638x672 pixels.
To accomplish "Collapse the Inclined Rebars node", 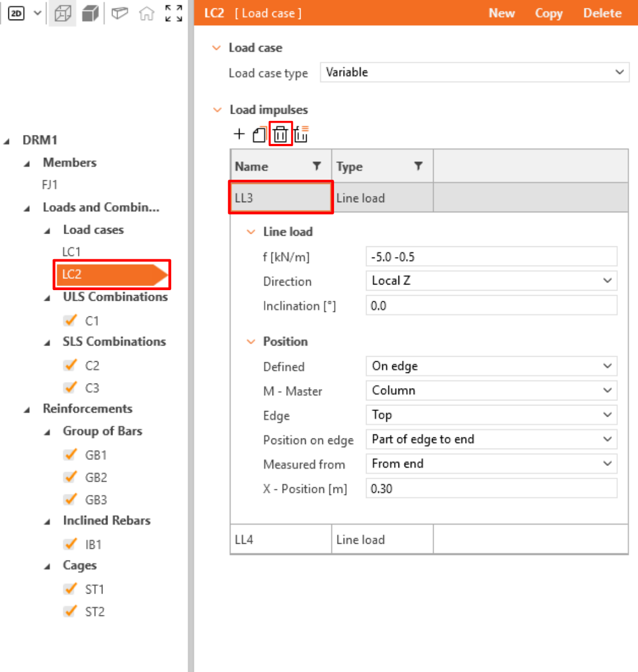I will tap(47, 522).
